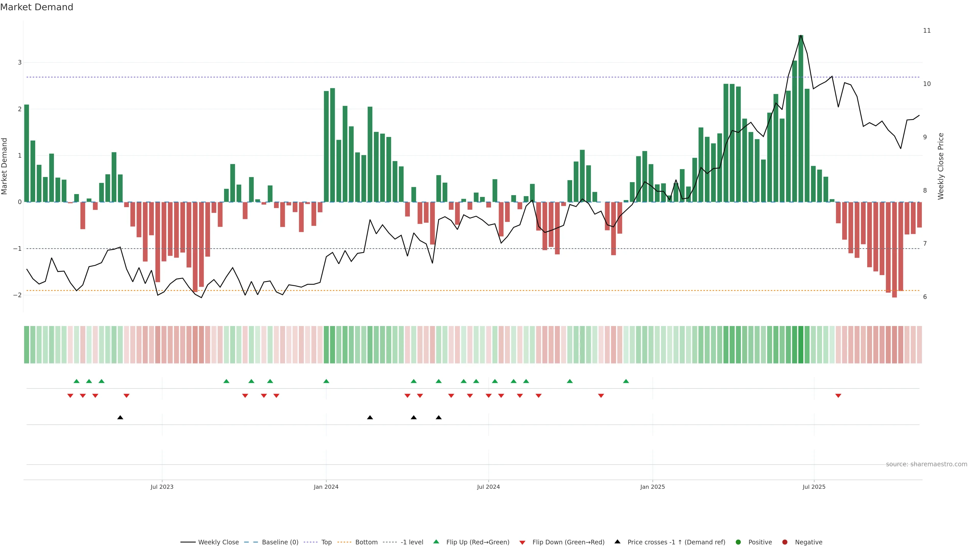This screenshot has height=551, width=980.
Task: Click the purple dotted Top legend symbol
Action: coord(311,542)
